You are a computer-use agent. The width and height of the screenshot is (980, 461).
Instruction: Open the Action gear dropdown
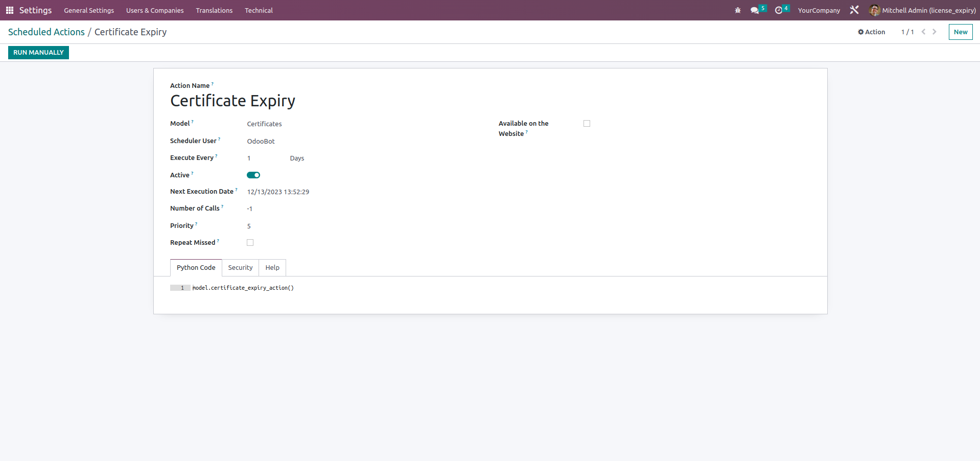click(x=871, y=32)
